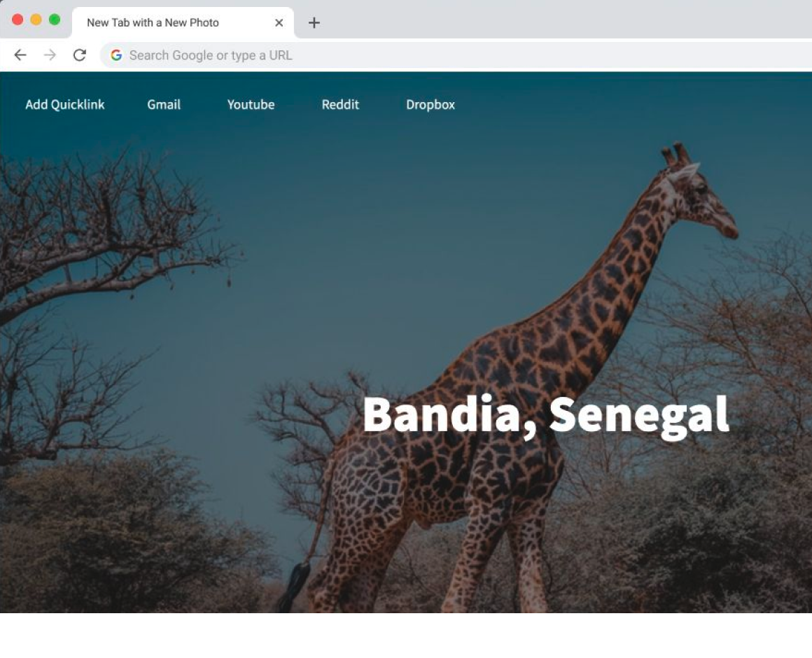Screen dimensions: 812x658
Task: Click the Bandia, Senegal location title
Action: (x=546, y=414)
